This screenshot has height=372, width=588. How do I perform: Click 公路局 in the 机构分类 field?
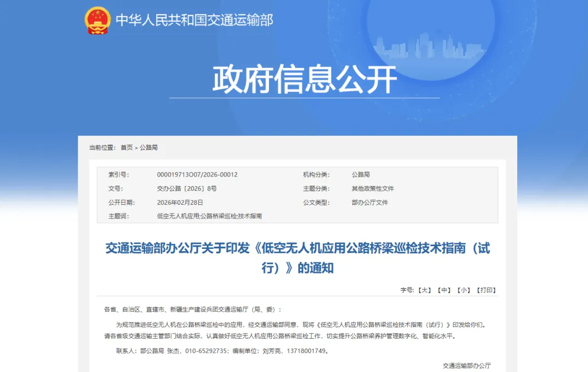pos(360,174)
